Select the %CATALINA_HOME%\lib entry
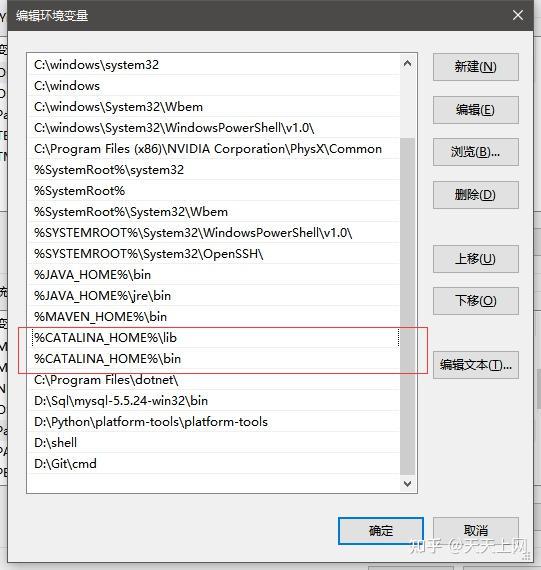 [x=214, y=338]
